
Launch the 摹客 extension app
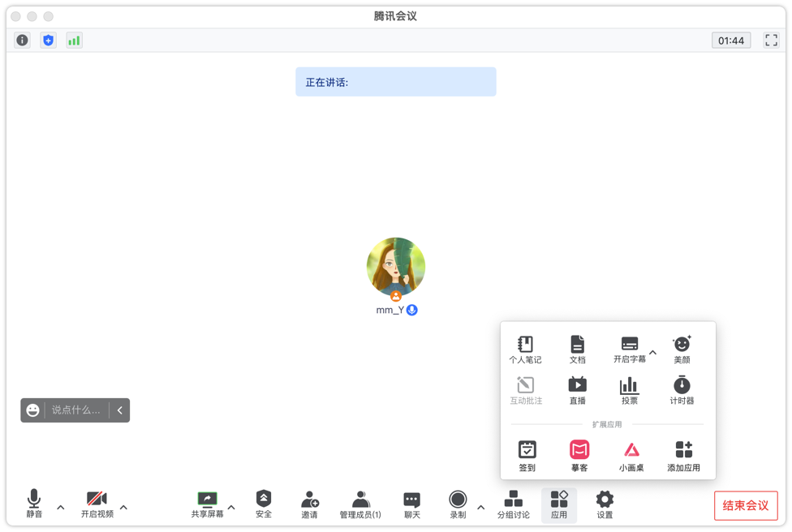point(579,457)
